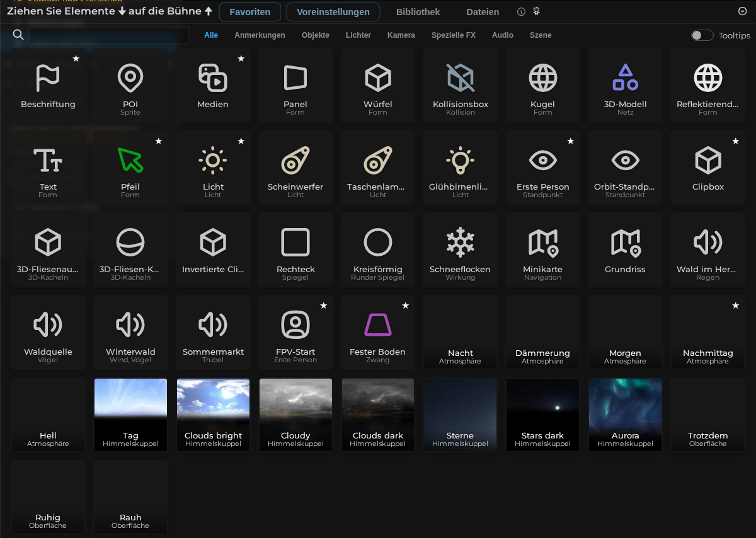The width and height of the screenshot is (756, 538).
Task: Toggle favorite star on Nachmittag card
Action: (x=735, y=306)
